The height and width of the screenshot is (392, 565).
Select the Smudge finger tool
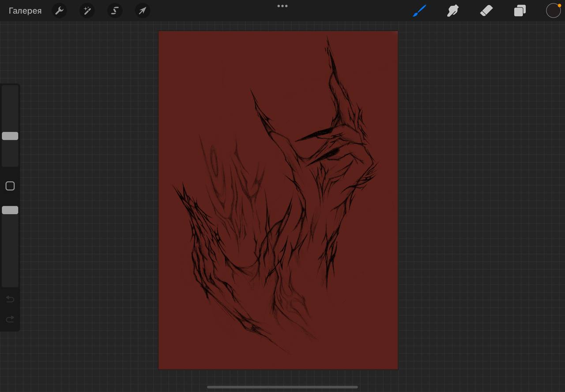453,11
